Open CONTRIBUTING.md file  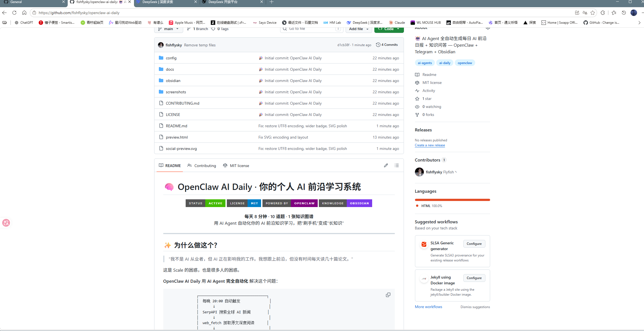[183, 103]
